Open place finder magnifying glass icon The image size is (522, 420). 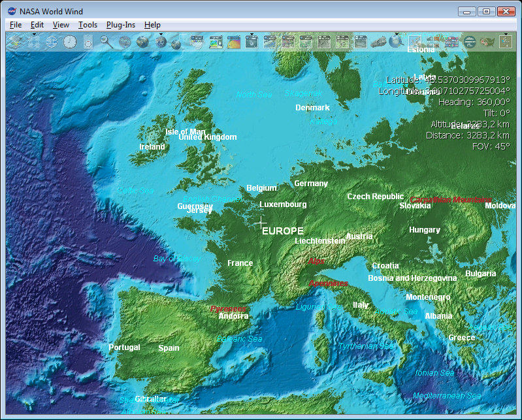pyautogui.click(x=106, y=42)
